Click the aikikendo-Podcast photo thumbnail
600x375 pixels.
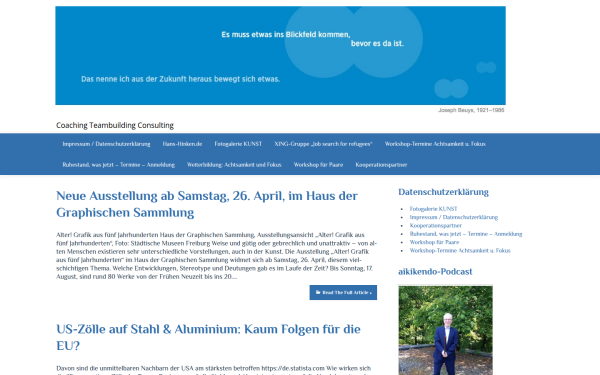445,330
